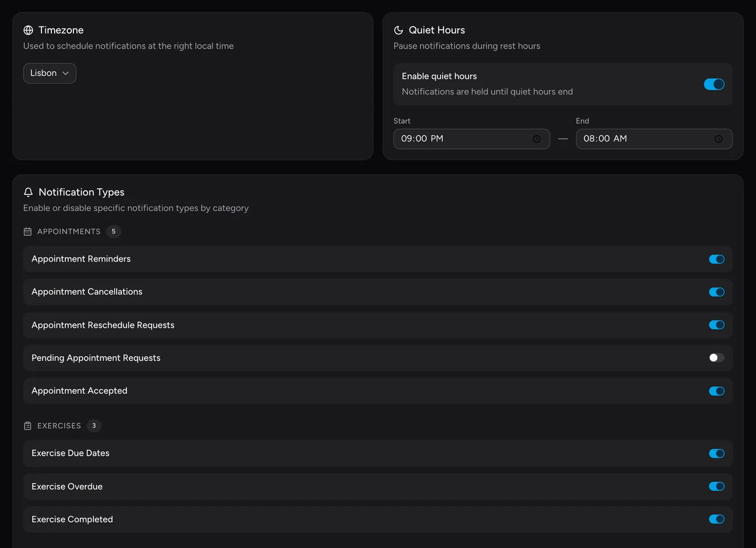The image size is (756, 548).
Task: Click the Exercise Due Dates label
Action: coord(70,453)
